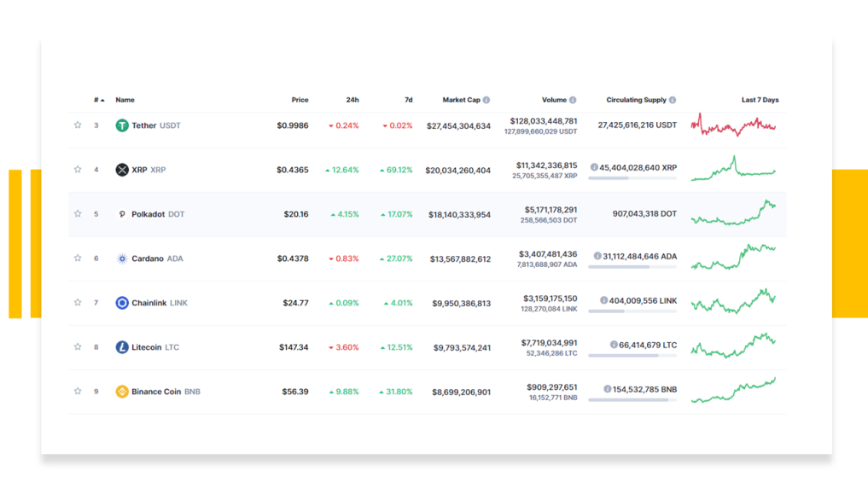
Task: Open Volume info tooltip icon
Action: [573, 100]
